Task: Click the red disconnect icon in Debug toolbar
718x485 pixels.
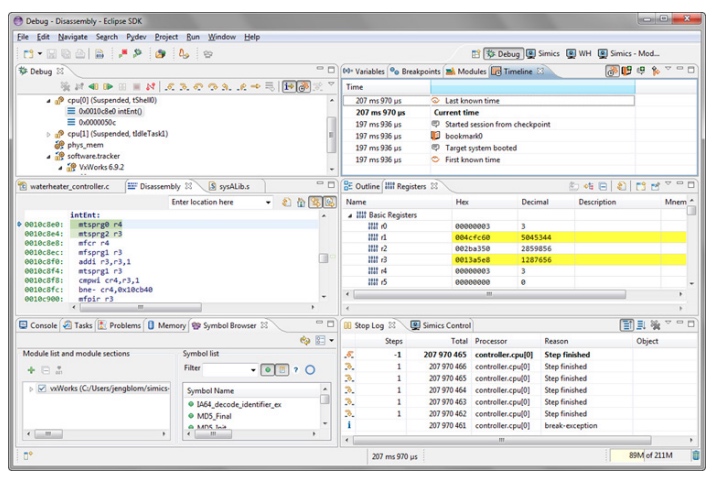Action: coord(150,86)
